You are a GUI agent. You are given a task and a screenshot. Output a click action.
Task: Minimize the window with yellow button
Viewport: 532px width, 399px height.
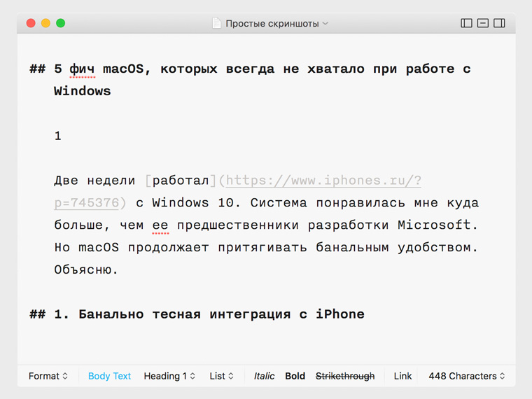coord(45,23)
